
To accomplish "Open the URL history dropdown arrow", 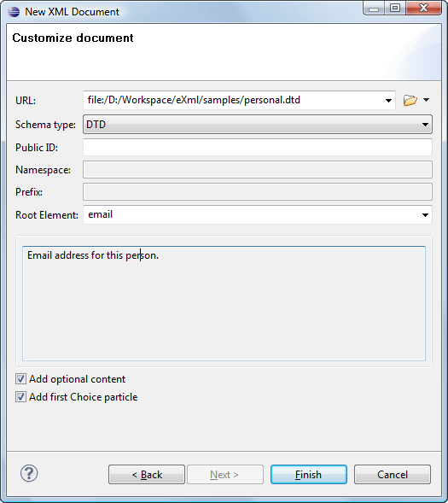I will (388, 101).
